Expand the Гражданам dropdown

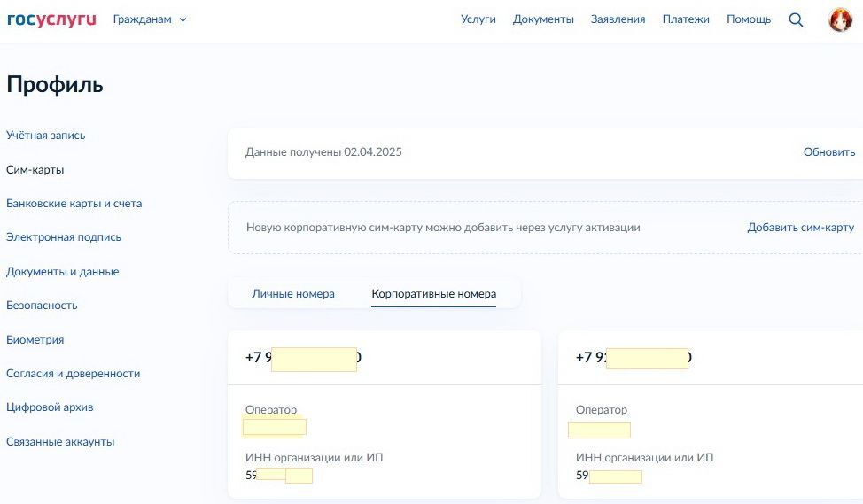(x=150, y=19)
